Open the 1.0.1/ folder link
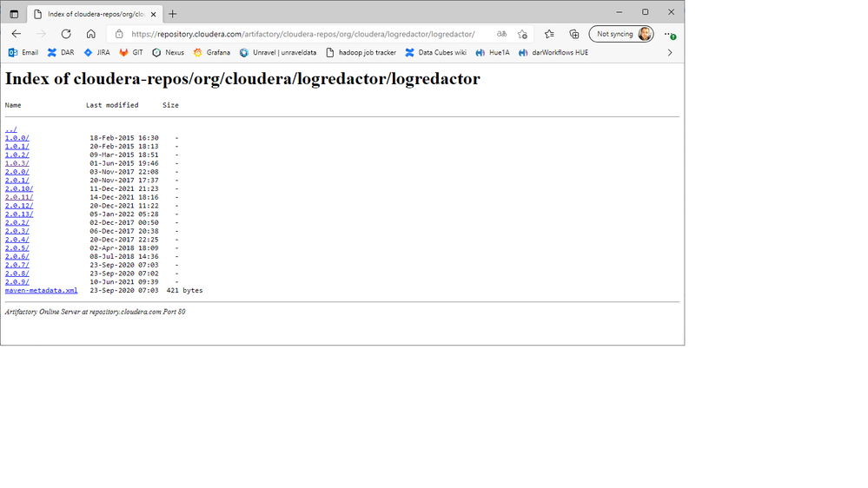Screen dimensions: 868x488 tap(17, 146)
